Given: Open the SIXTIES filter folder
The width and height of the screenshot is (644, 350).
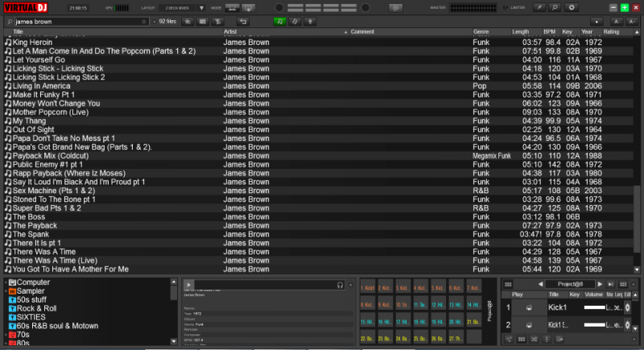Looking at the screenshot, I should (27, 317).
